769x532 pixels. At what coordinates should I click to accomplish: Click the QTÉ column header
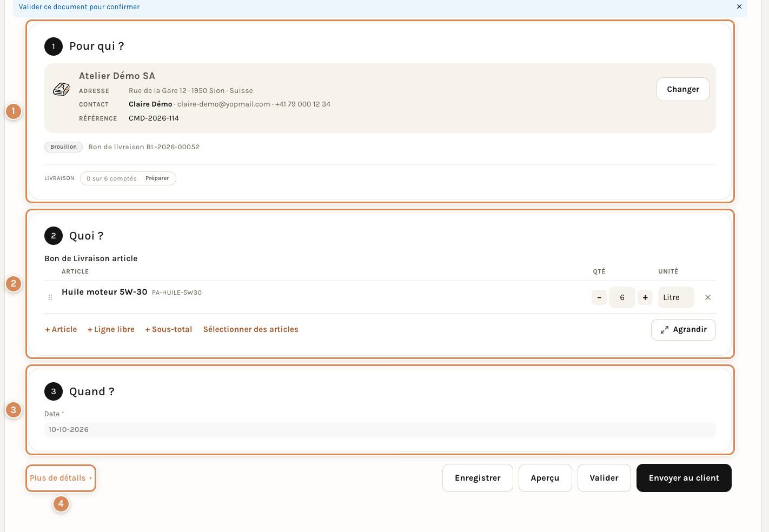point(599,271)
